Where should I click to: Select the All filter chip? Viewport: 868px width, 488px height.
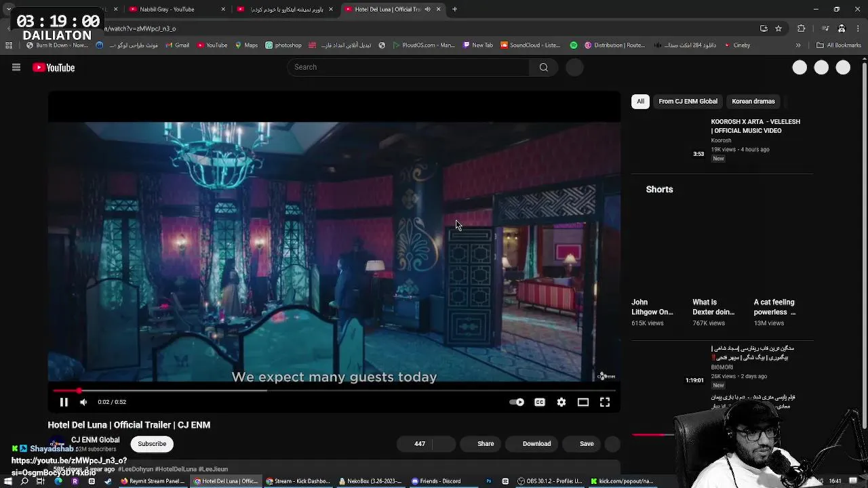point(640,101)
